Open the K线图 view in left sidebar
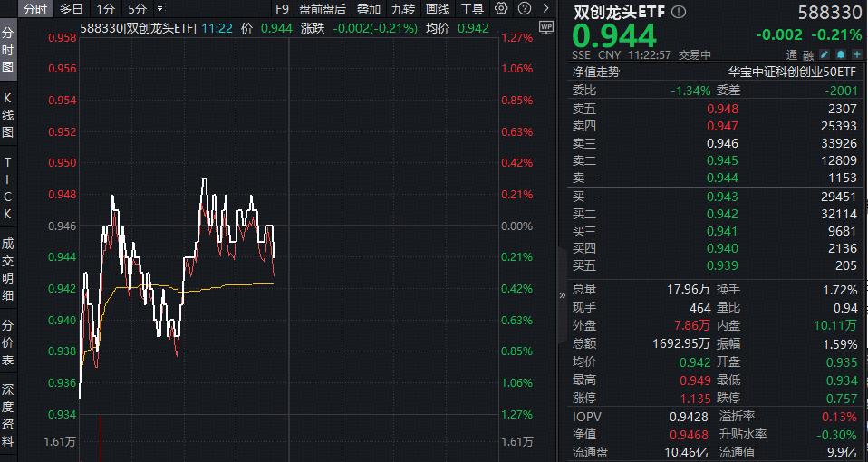Image resolution: width=868 pixels, height=462 pixels. click(x=8, y=115)
